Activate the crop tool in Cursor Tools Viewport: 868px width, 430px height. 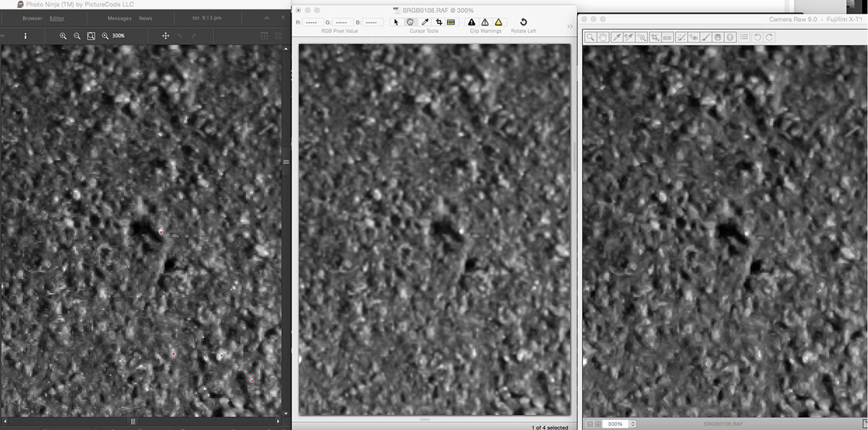click(x=438, y=22)
